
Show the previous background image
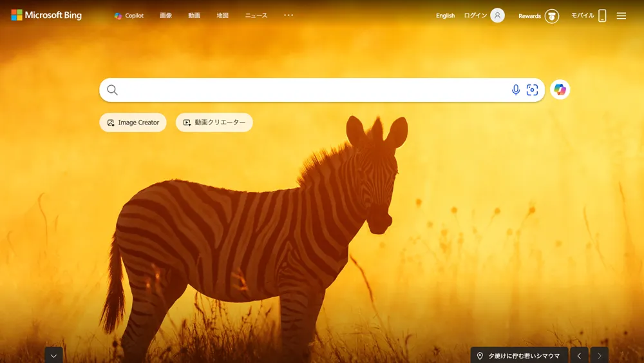(x=579, y=356)
